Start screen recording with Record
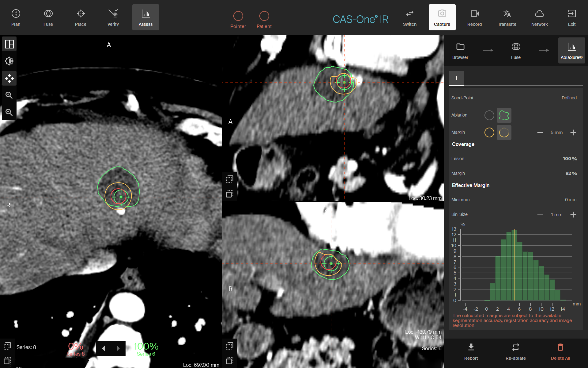 474,17
